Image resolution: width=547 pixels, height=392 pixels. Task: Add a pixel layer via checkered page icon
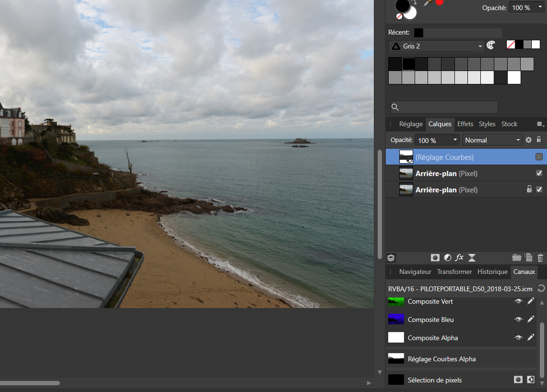pyautogui.click(x=529, y=257)
